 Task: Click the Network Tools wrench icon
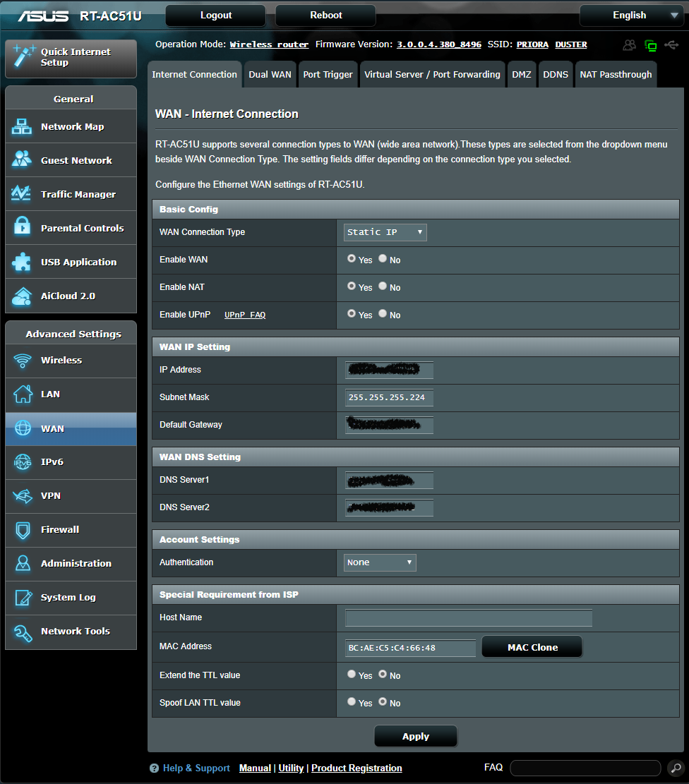click(23, 632)
